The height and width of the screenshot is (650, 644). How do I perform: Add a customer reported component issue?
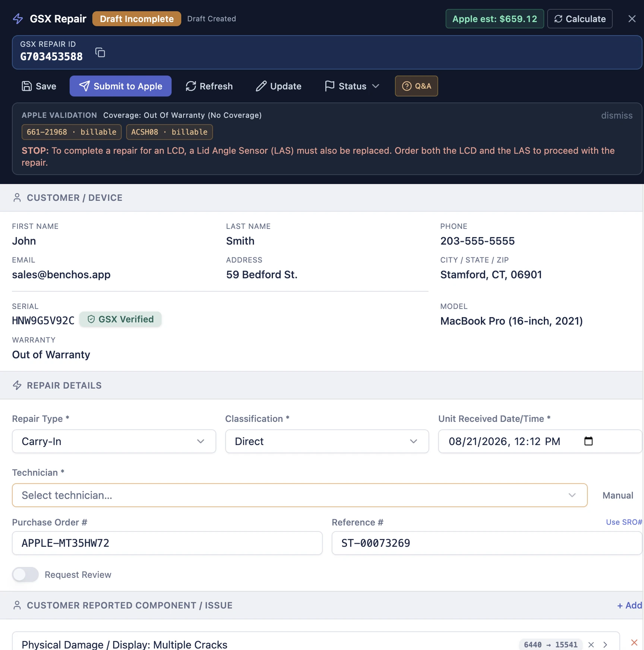pos(629,605)
